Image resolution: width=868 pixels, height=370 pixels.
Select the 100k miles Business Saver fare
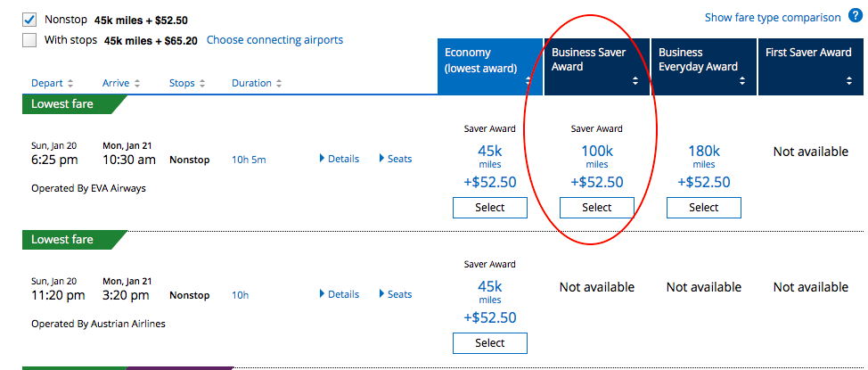pos(596,208)
